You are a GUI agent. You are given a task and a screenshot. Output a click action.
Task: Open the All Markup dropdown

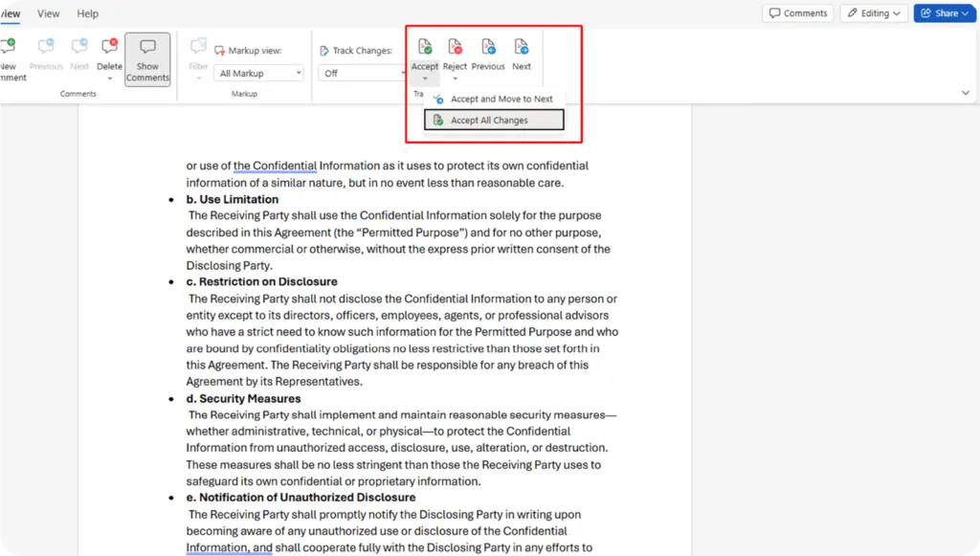[x=258, y=73]
